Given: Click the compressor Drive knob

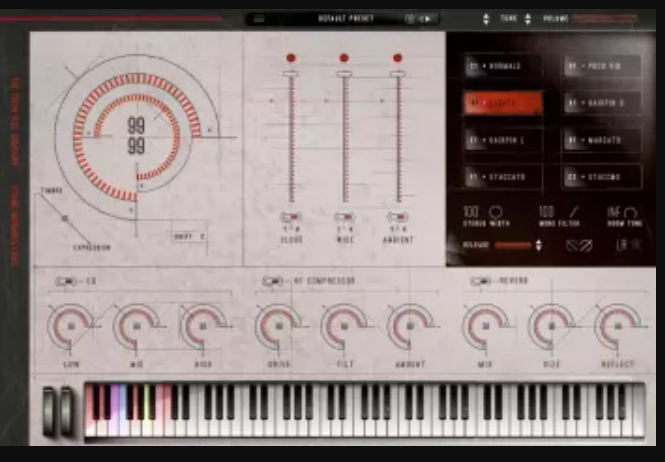Looking at the screenshot, I should coord(279,326).
